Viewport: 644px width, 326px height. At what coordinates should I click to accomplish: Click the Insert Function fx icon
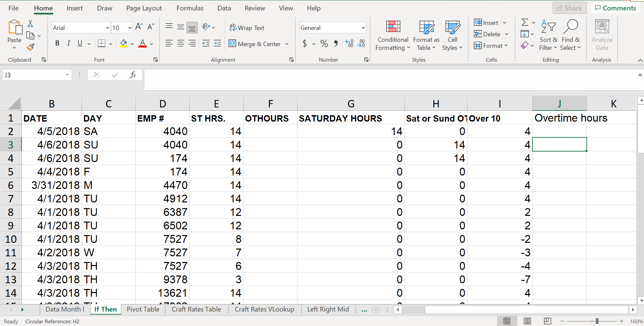(133, 75)
